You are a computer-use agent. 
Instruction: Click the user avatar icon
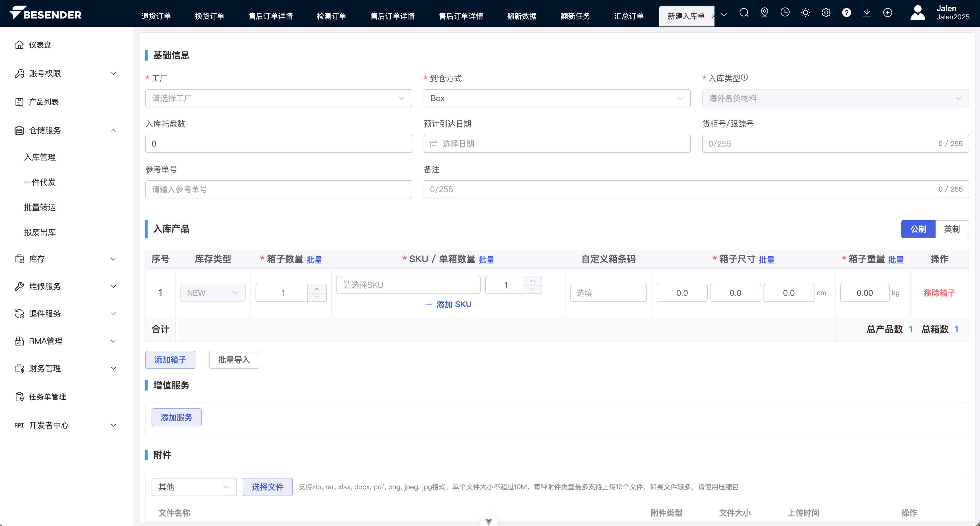tap(918, 13)
